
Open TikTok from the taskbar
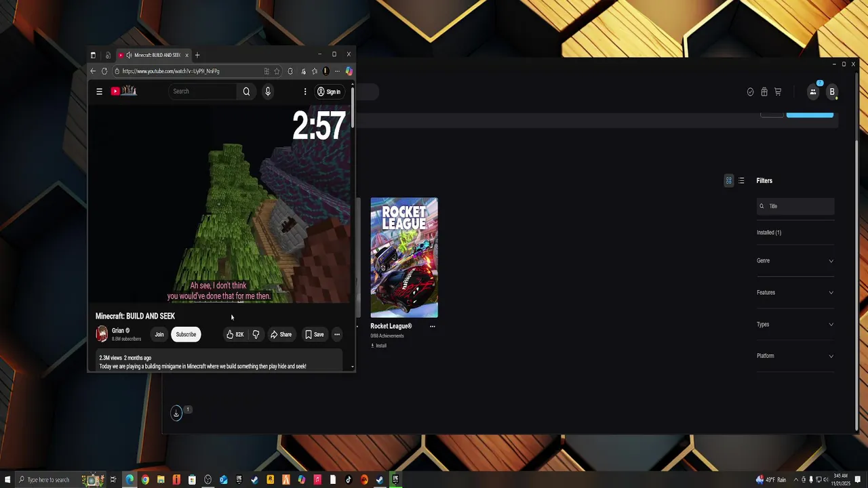[x=348, y=480]
